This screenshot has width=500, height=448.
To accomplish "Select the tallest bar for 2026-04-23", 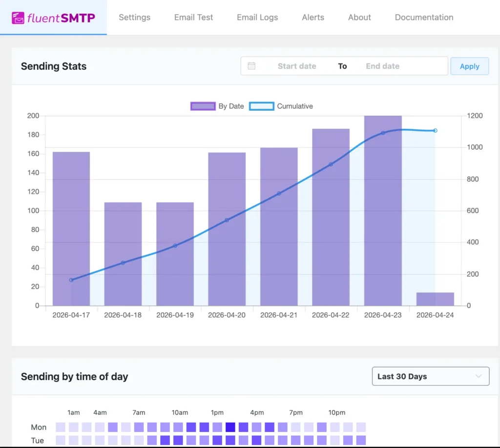I will click(382, 210).
